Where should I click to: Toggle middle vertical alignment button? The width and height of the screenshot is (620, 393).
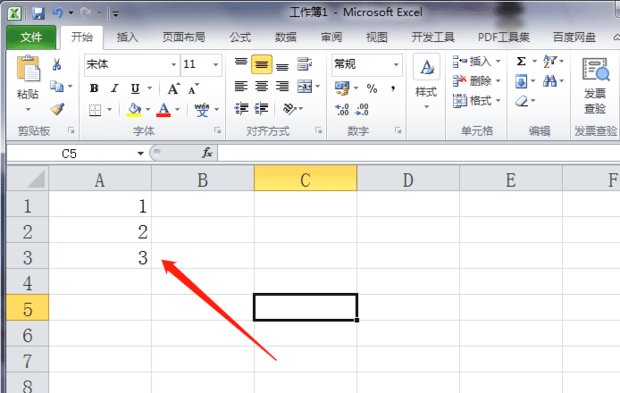(x=261, y=64)
